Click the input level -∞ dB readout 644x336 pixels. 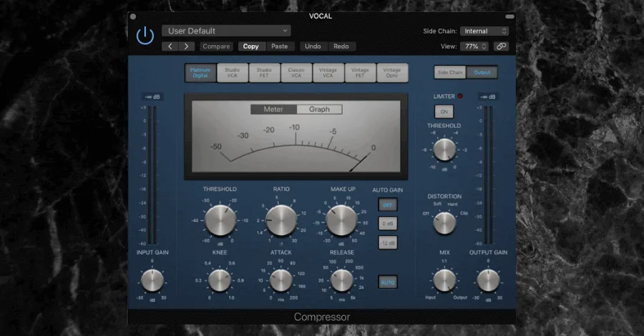pos(152,97)
